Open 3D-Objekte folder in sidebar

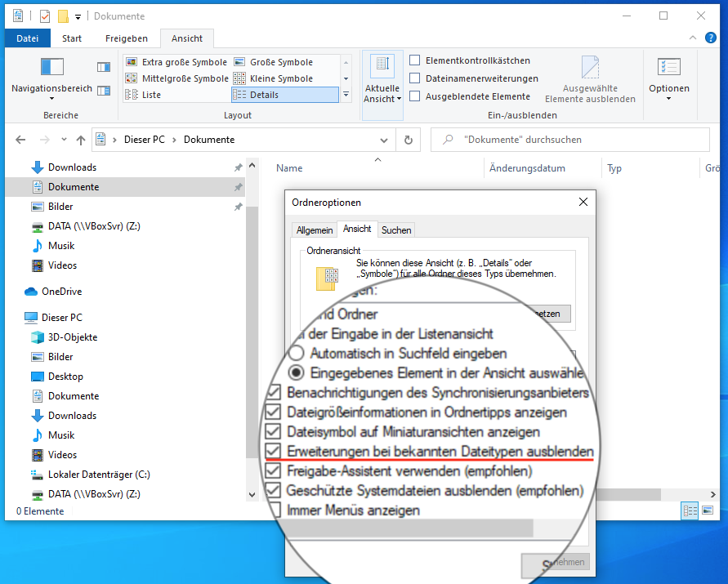pos(72,337)
